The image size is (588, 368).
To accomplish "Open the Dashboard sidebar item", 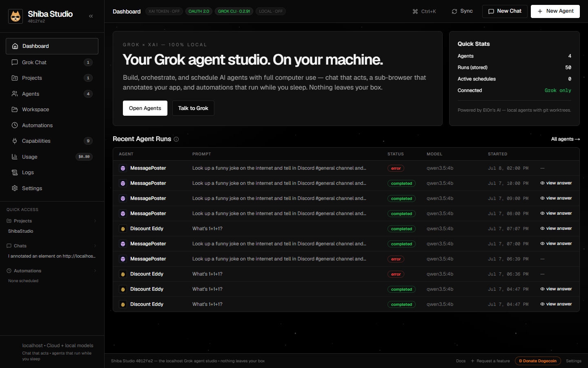I will tap(52, 46).
